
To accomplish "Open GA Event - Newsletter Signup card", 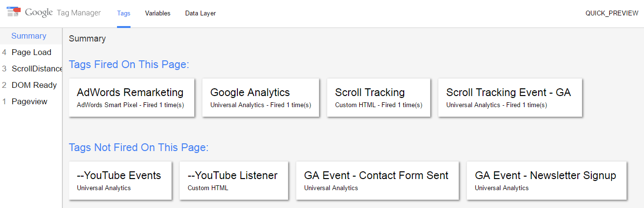I will point(546,180).
